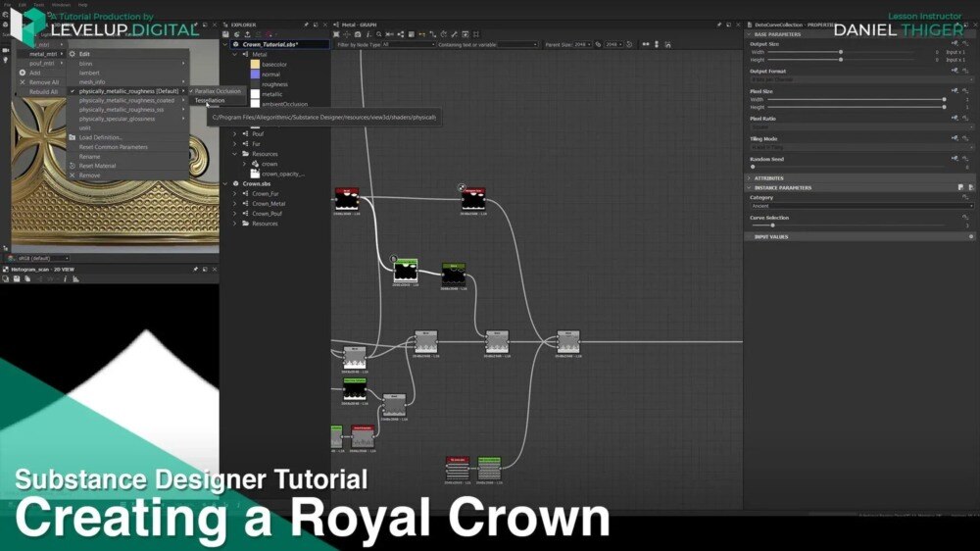This screenshot has width=980, height=551.
Task: Click the 2D view histogram chart icon
Action: click(x=75, y=279)
